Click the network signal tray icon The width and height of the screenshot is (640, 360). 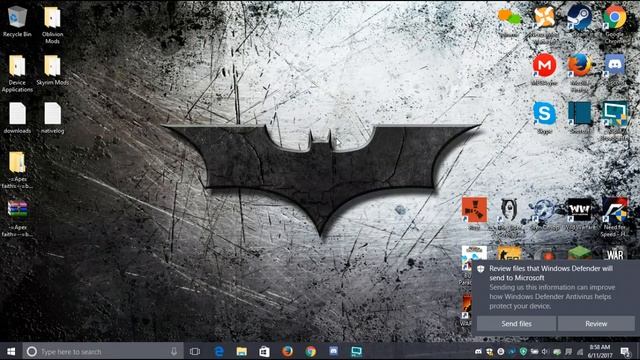point(580,351)
